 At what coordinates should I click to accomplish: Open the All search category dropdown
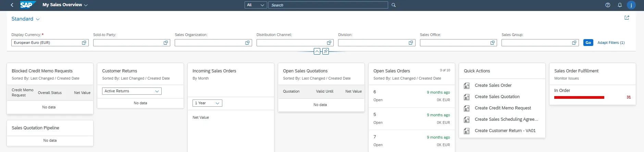click(256, 5)
